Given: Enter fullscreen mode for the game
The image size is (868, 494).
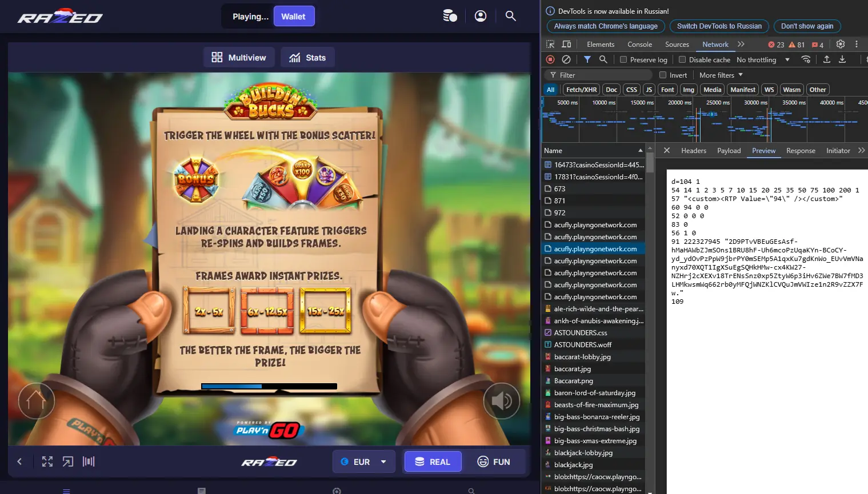Looking at the screenshot, I should (x=47, y=461).
